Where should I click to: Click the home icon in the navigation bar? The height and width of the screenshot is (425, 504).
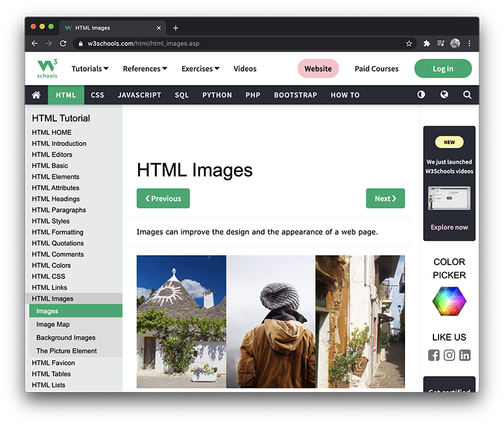(36, 94)
